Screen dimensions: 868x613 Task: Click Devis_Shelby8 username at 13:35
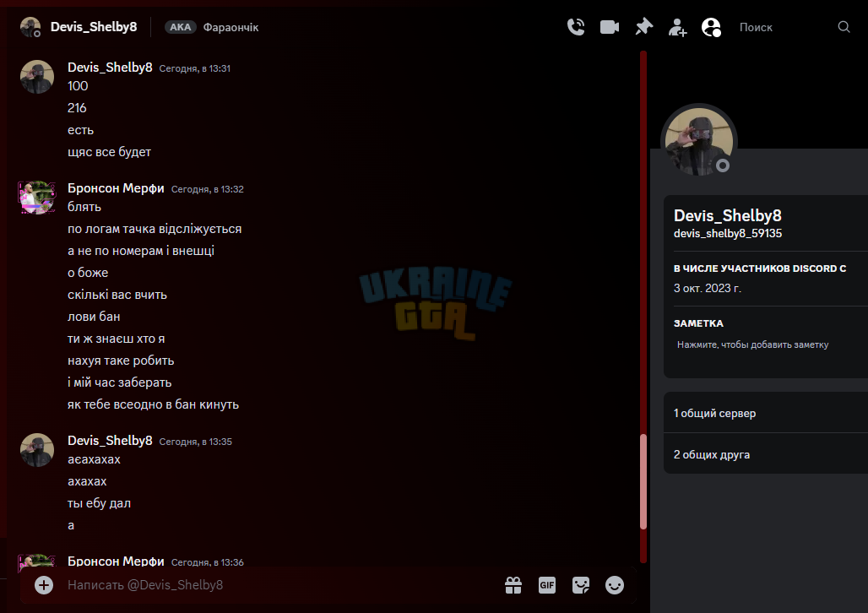pos(110,441)
